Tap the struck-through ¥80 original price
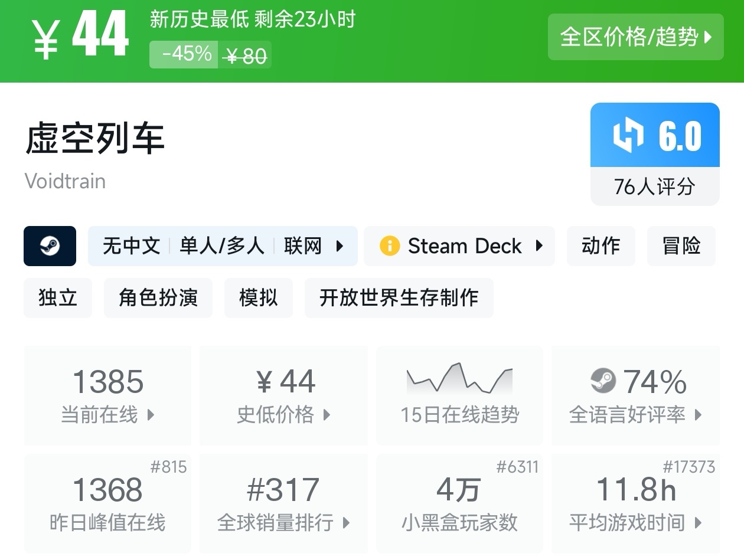This screenshot has height=560, width=744. pos(246,55)
